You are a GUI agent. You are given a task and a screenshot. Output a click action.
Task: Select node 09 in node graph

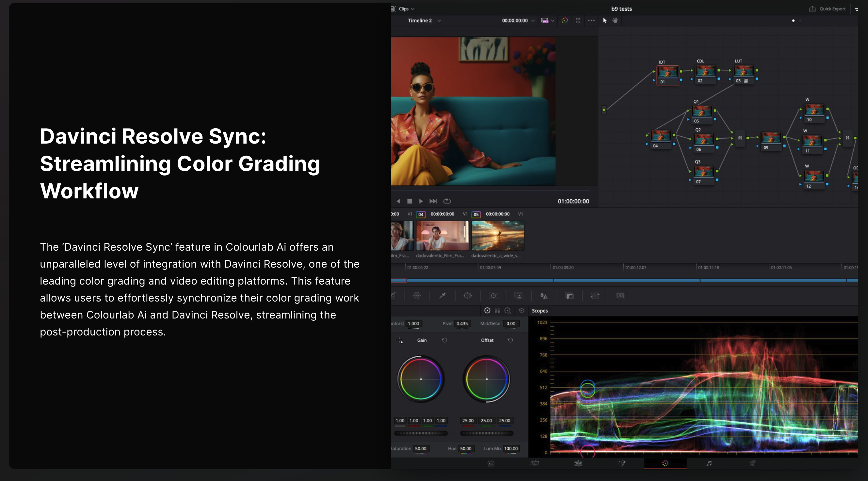[x=771, y=141]
